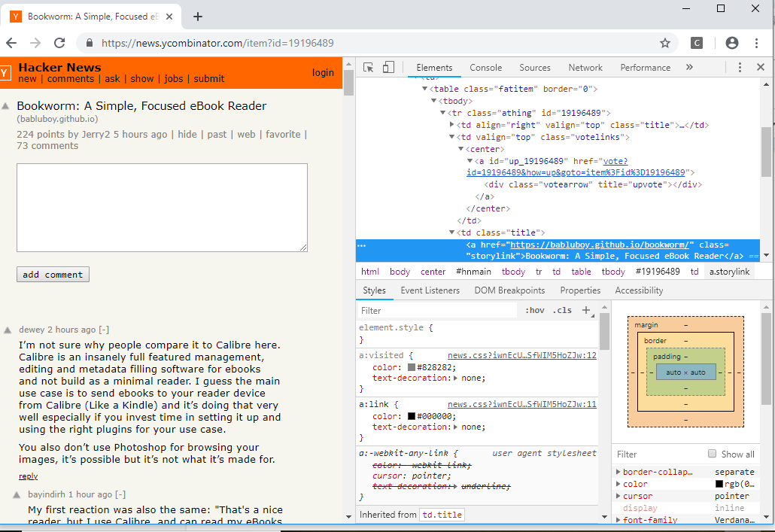Click the browser back arrow
775x532 pixels.
[11, 43]
